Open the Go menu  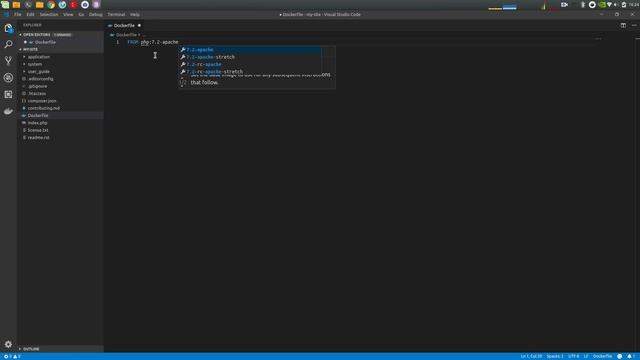pyautogui.click(x=81, y=14)
